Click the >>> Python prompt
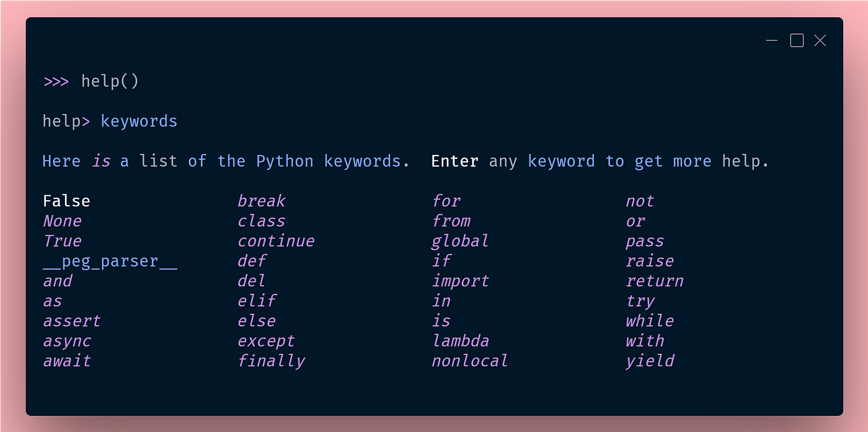The image size is (868, 432). click(x=55, y=81)
